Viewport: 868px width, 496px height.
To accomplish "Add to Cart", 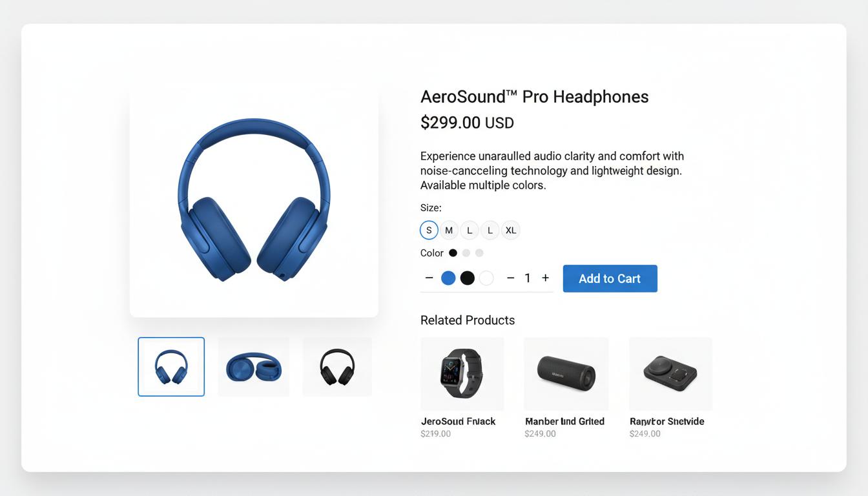I will (x=610, y=278).
